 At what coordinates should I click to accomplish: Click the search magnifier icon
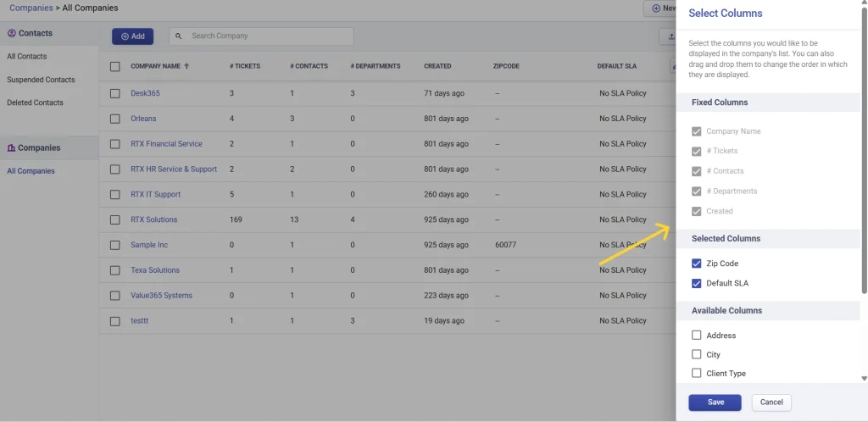(x=179, y=36)
